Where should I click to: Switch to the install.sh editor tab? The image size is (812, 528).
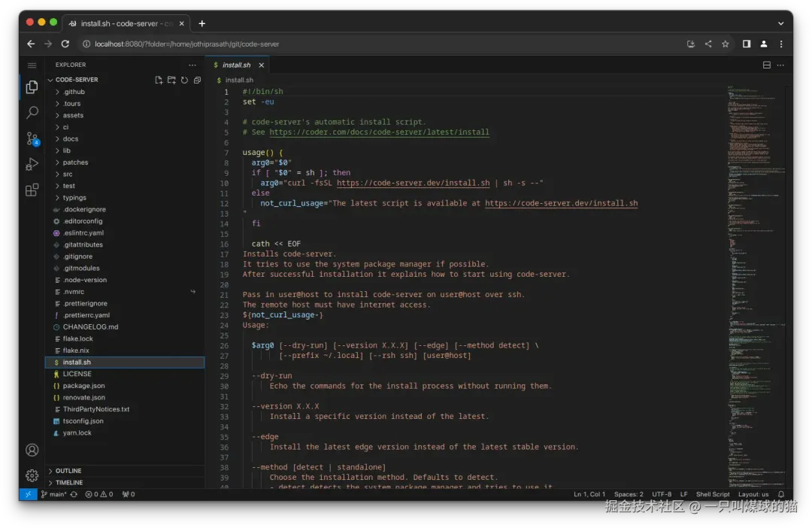pyautogui.click(x=235, y=65)
